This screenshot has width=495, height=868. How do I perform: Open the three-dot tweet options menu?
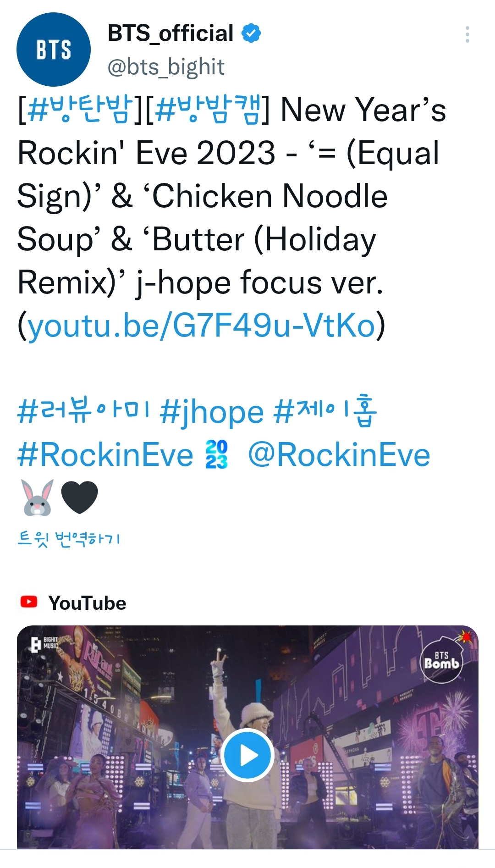(467, 34)
